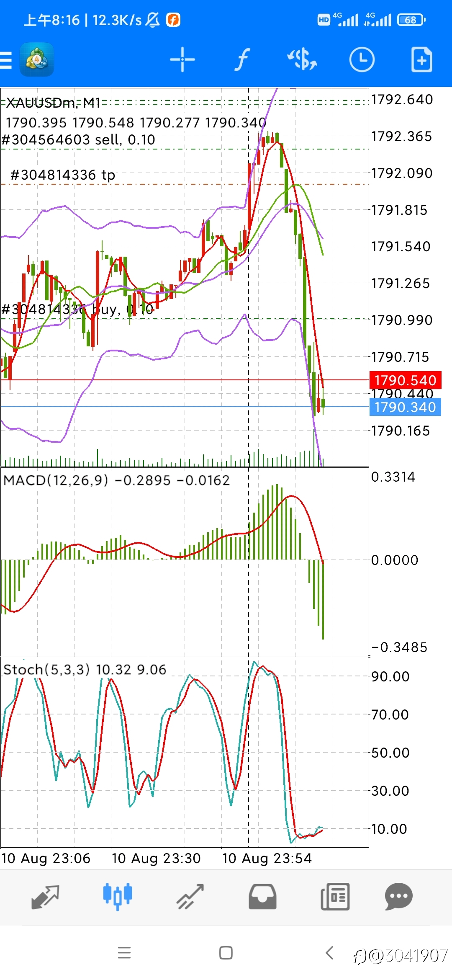Open the Trade trend-line tab
Screen dimensions: 452x980
[190, 896]
